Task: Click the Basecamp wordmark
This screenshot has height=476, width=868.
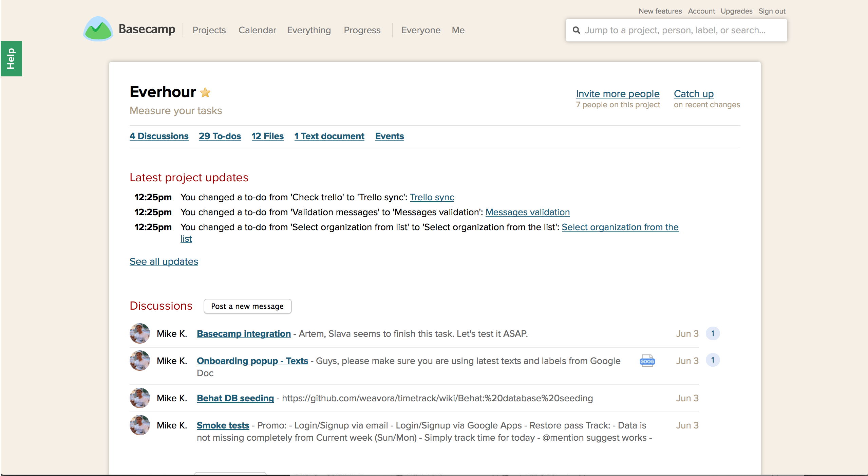Action: [147, 29]
